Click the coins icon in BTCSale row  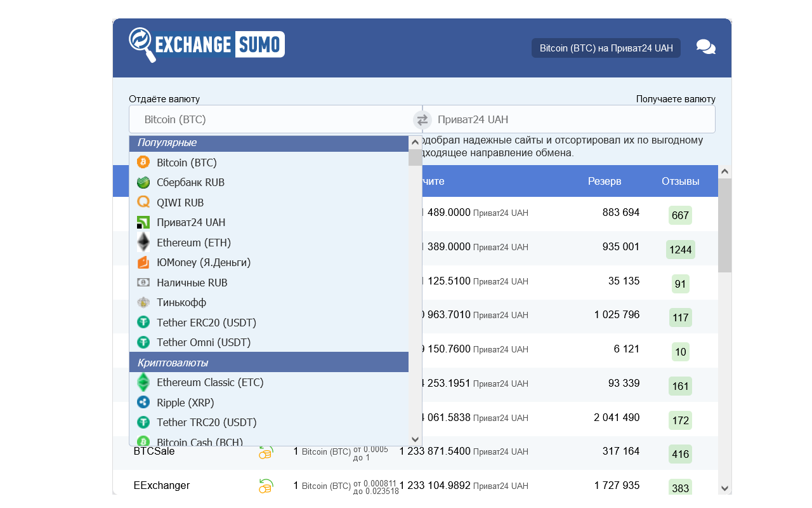point(265,451)
